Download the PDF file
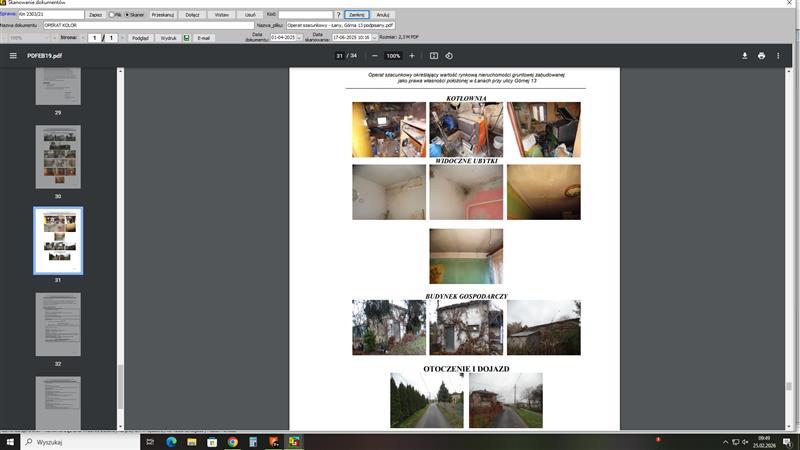800x450 pixels. pyautogui.click(x=744, y=56)
